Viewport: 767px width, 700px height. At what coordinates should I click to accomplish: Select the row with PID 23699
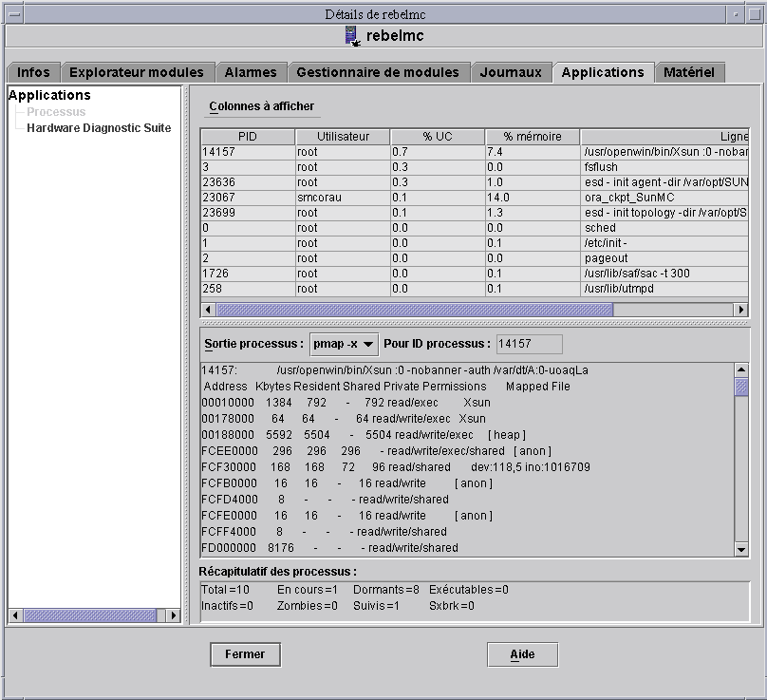point(475,213)
